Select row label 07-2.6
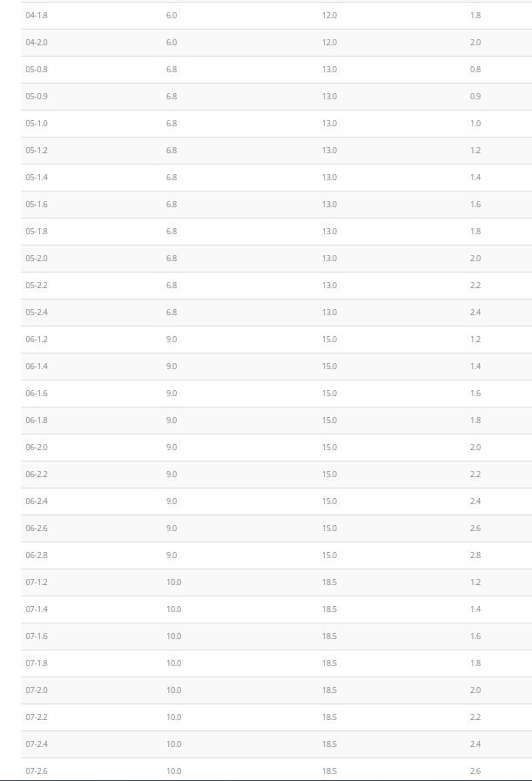Screen dimensions: 532x781 tap(37, 771)
